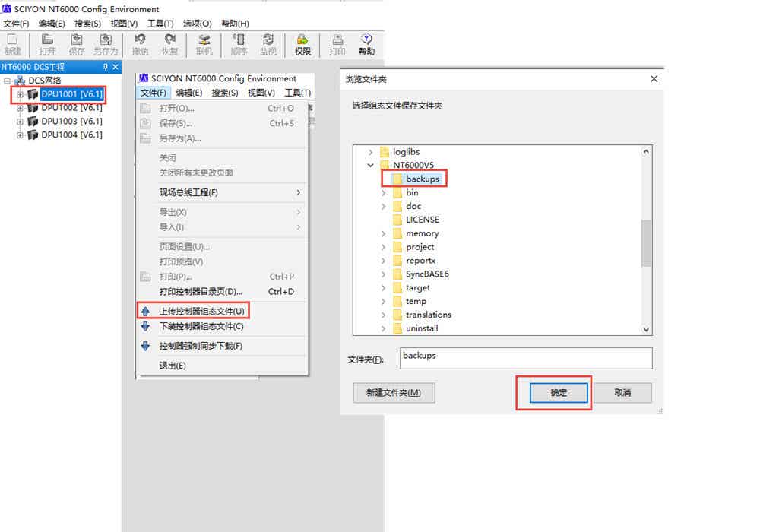This screenshot has height=532, width=760.
Task: Open the 帮助 (Help) toolbar icon
Action: pyautogui.click(x=366, y=45)
